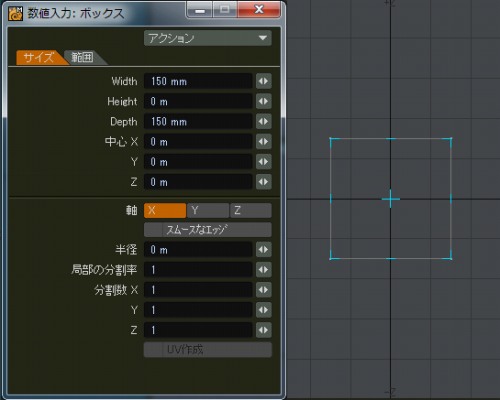The image size is (500, 400).
Task: Click the center cross in viewport
Action: 391,199
